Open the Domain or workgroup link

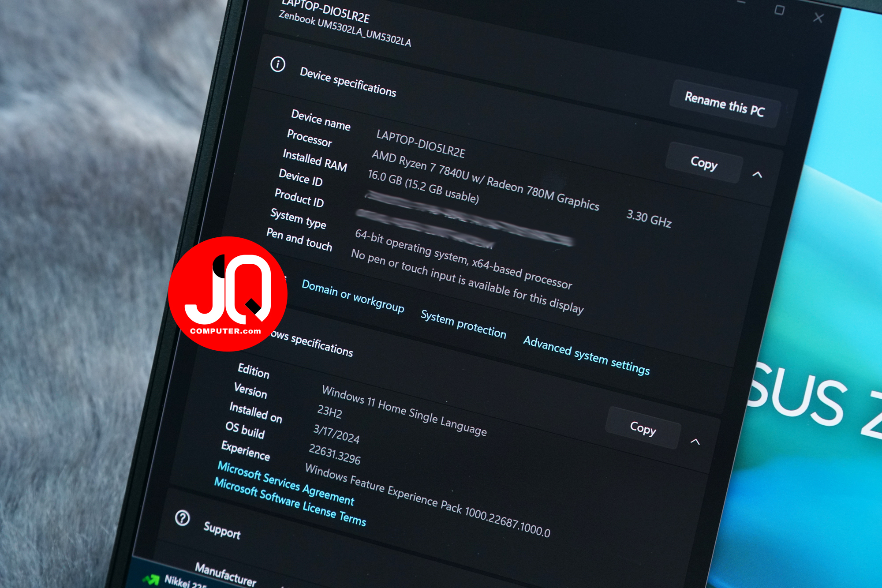pyautogui.click(x=353, y=296)
